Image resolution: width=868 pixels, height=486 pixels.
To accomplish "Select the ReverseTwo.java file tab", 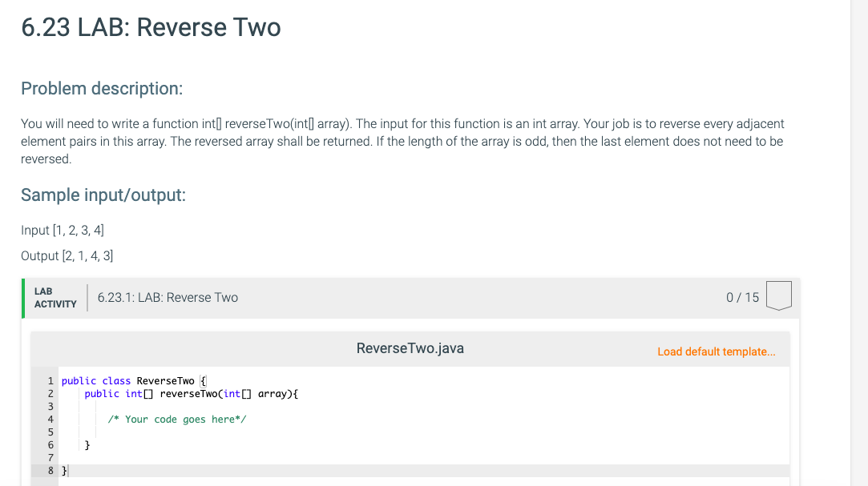I will [x=410, y=348].
